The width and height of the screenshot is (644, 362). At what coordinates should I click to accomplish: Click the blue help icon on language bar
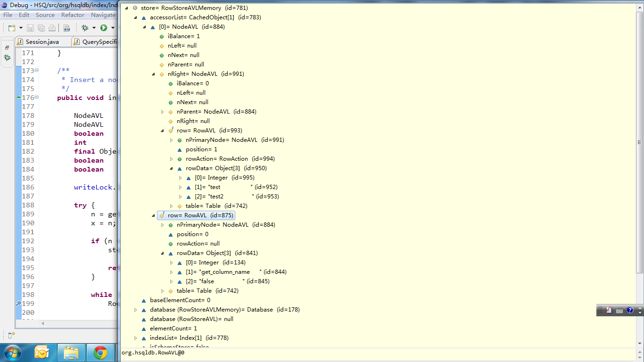click(x=629, y=310)
